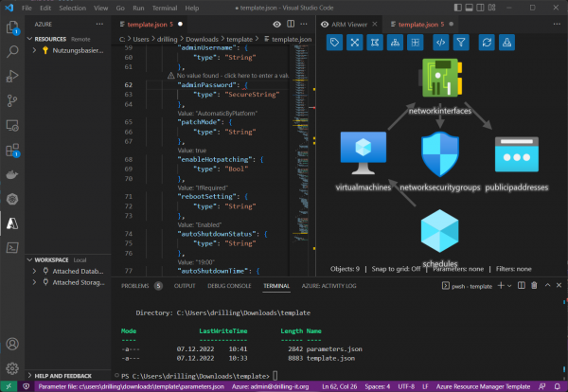Preview ARM file with eye icon
Screen dimensions: 568x392
pyautogui.click(x=276, y=25)
